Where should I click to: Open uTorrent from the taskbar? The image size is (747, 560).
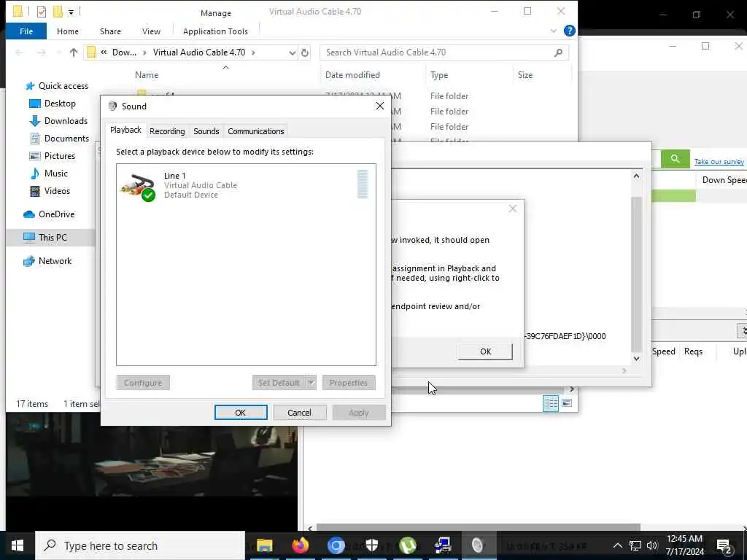[x=407, y=545]
